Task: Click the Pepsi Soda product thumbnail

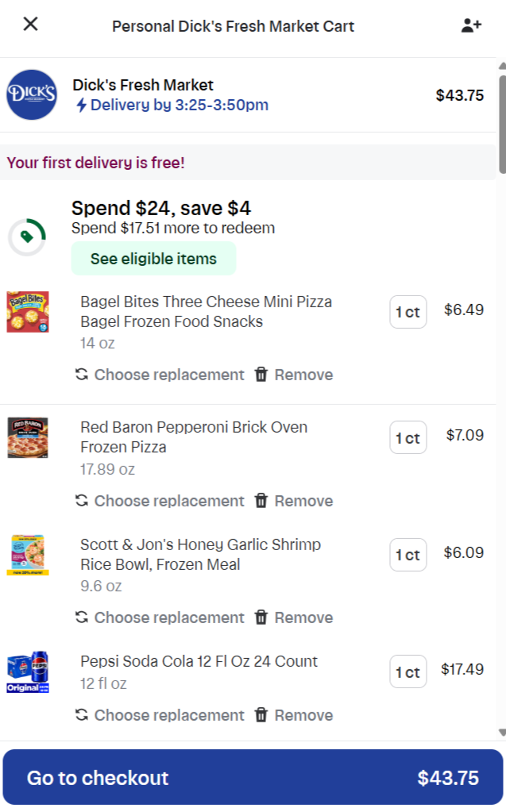Action: (x=28, y=673)
